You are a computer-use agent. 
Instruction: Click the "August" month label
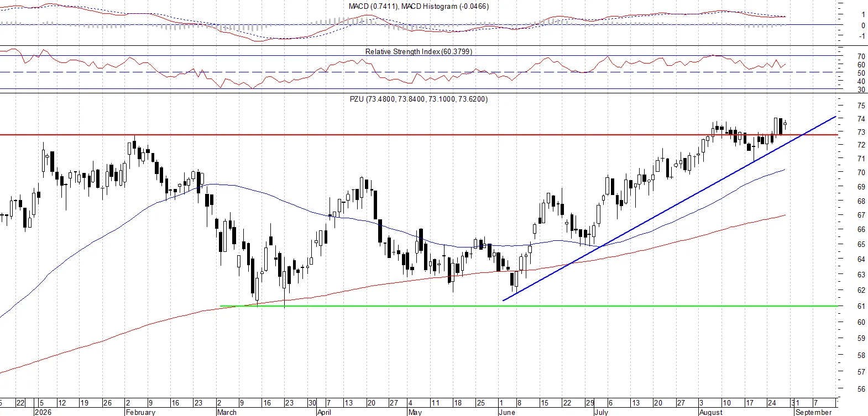(710, 412)
